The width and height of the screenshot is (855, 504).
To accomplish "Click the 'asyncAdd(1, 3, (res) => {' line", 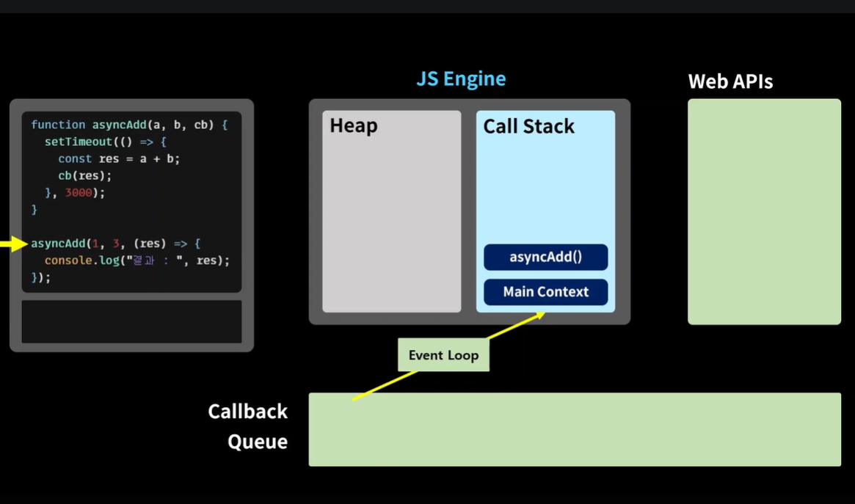I will click(x=116, y=244).
